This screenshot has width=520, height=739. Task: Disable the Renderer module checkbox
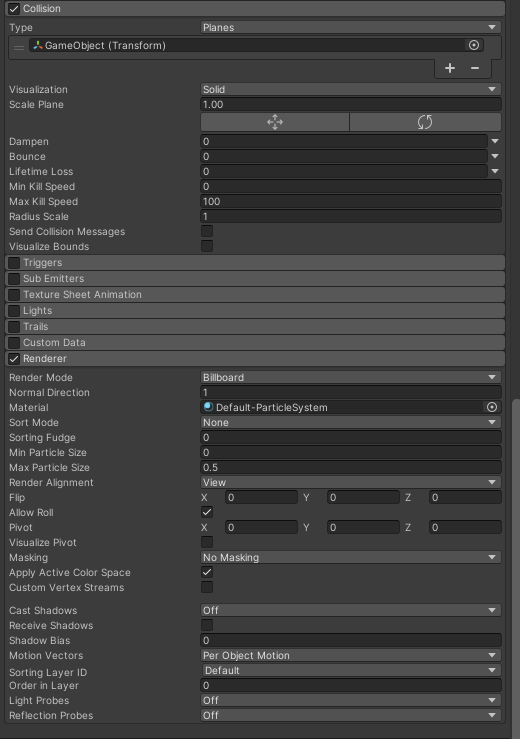[14, 359]
